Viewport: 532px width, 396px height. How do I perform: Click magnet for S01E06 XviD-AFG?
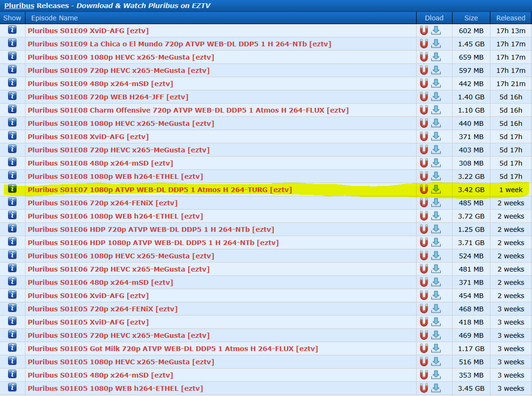coord(424,295)
